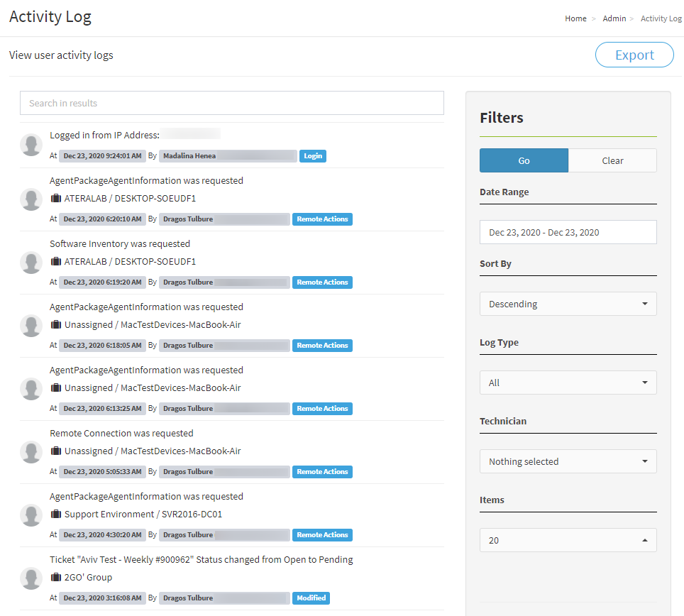Open the Date Range picker field
Viewport: 684px width, 616px height.
click(x=568, y=232)
